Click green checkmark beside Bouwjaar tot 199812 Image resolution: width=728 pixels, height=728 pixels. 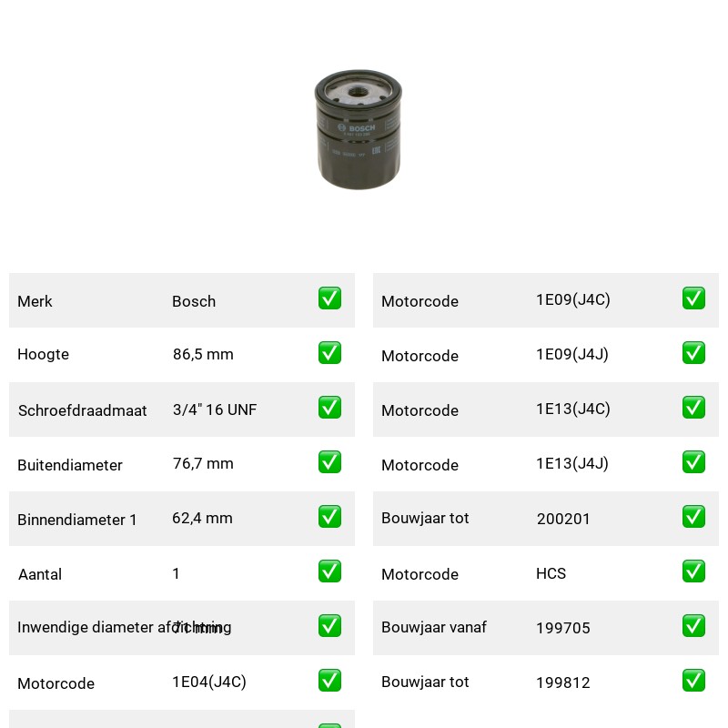click(x=693, y=680)
